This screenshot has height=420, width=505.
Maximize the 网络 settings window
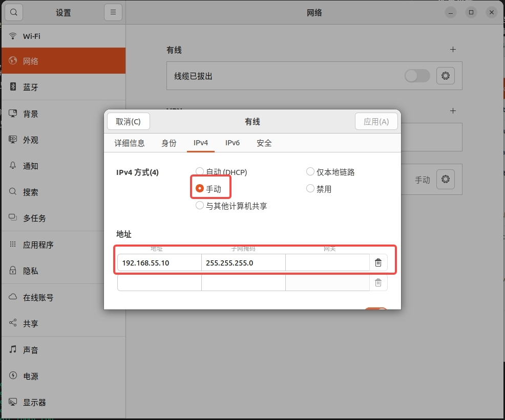coord(471,12)
